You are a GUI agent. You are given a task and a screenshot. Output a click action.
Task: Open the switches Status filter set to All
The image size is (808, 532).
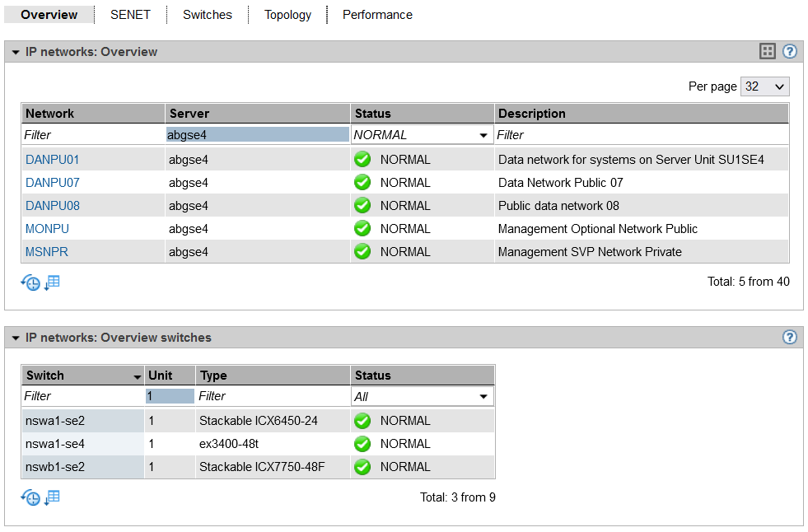pos(421,396)
